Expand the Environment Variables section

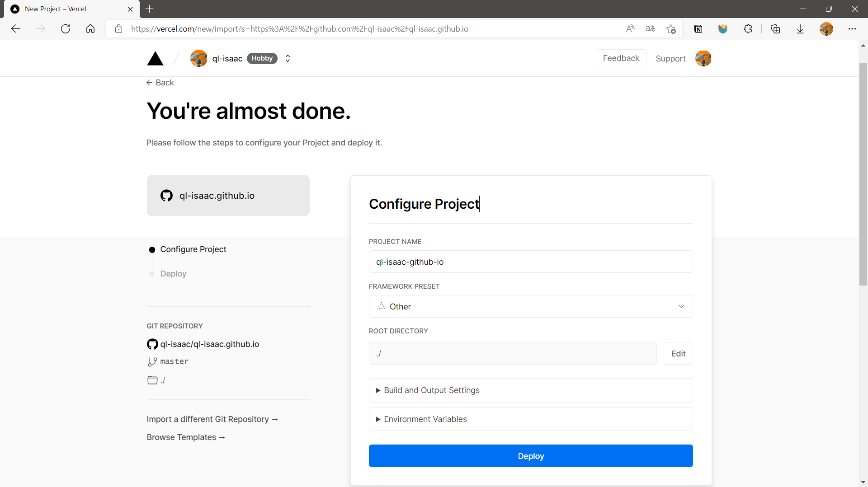click(x=425, y=419)
